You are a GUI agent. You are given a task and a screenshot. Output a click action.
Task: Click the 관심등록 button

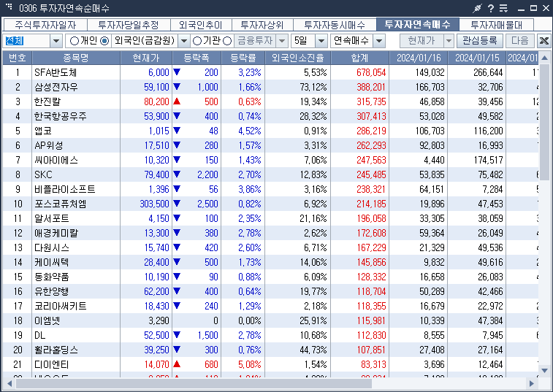click(x=480, y=41)
